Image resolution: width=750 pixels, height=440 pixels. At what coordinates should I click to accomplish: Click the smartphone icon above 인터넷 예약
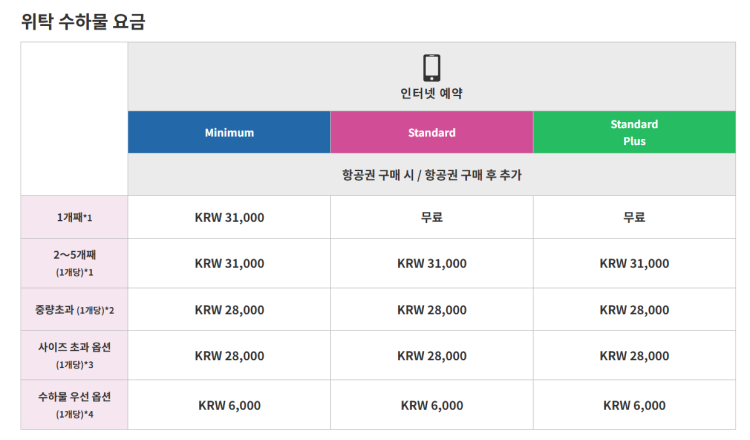click(431, 67)
